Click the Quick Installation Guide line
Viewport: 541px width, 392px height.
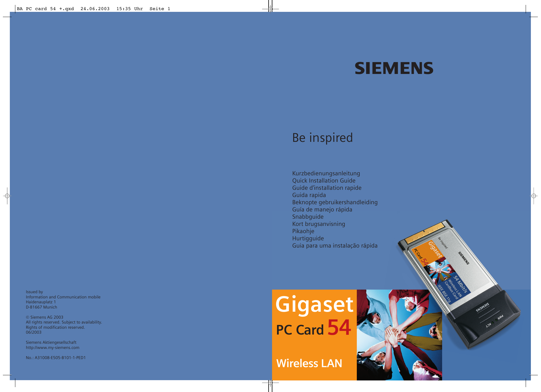324,181
